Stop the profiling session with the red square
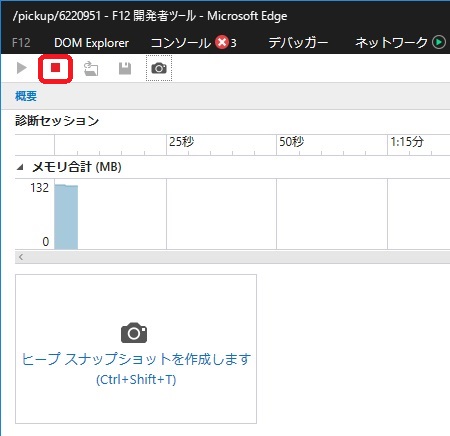Image resolution: width=450 pixels, height=436 pixels. click(55, 68)
